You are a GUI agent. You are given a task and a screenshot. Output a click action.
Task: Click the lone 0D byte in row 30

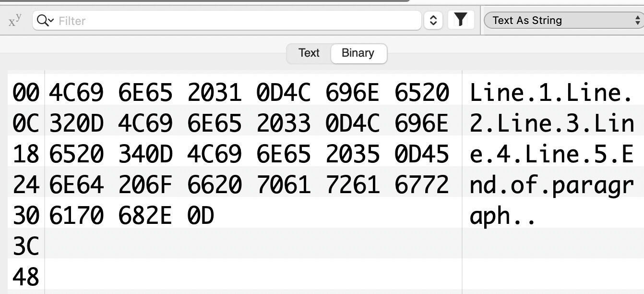pyautogui.click(x=201, y=216)
